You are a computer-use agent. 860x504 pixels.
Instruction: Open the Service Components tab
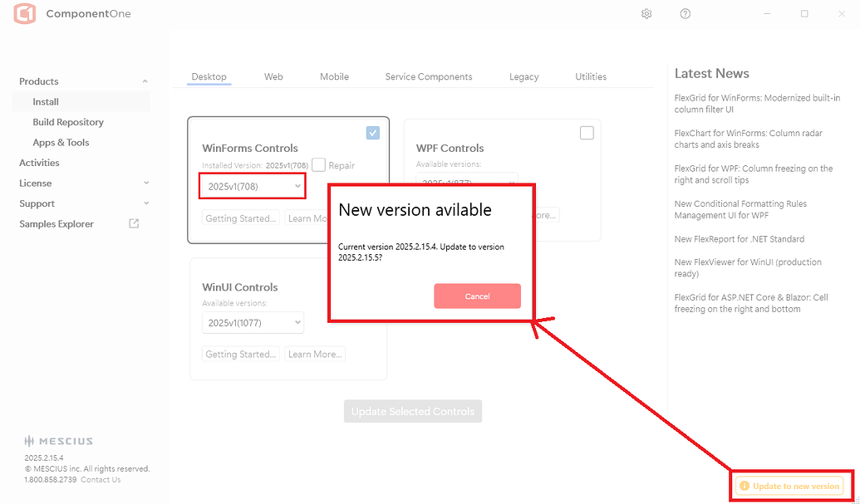[x=428, y=76]
